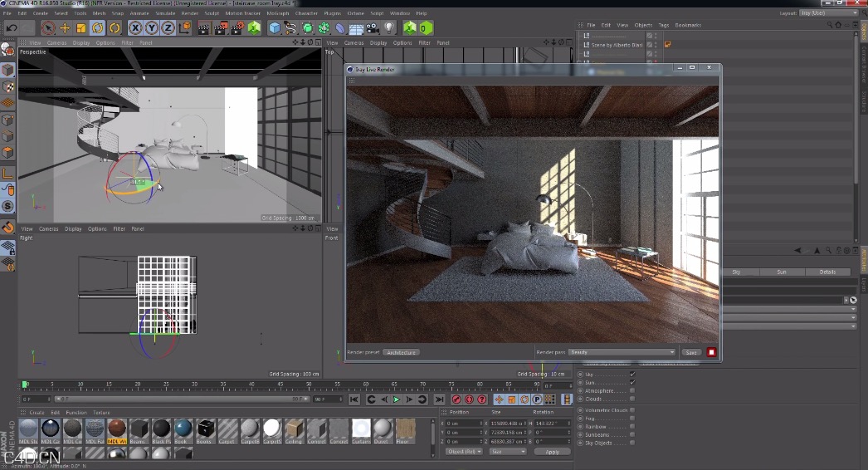Open the Simulate menu

coord(165,13)
